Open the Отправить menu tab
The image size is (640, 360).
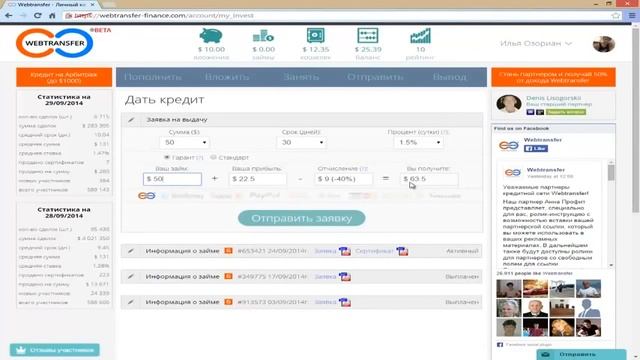coord(375,77)
